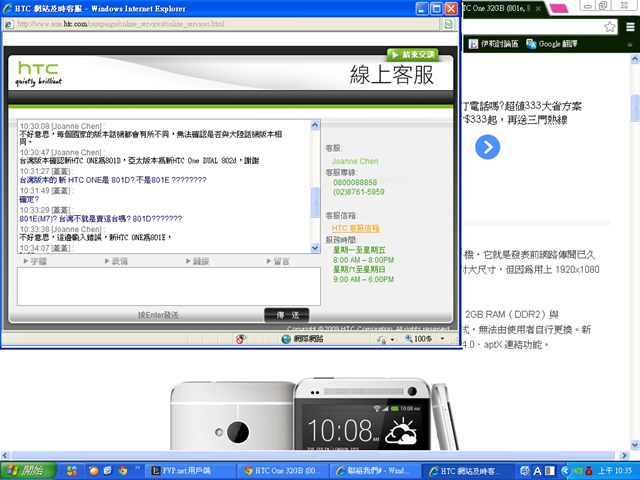Viewport: 640px width, 480px height.
Task: Click the zoom magnifier 100% button
Action: (x=418, y=339)
